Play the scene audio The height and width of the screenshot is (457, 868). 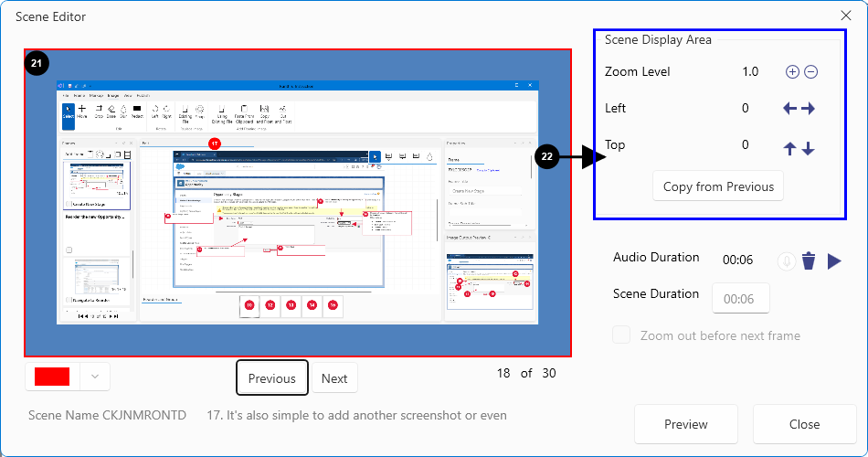point(833,261)
